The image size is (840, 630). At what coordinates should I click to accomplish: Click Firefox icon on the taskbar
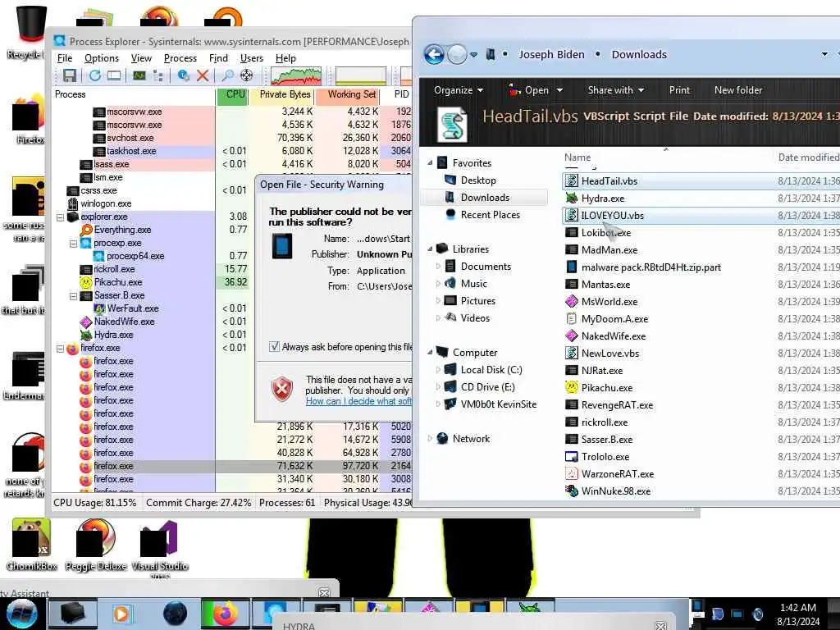click(226, 614)
